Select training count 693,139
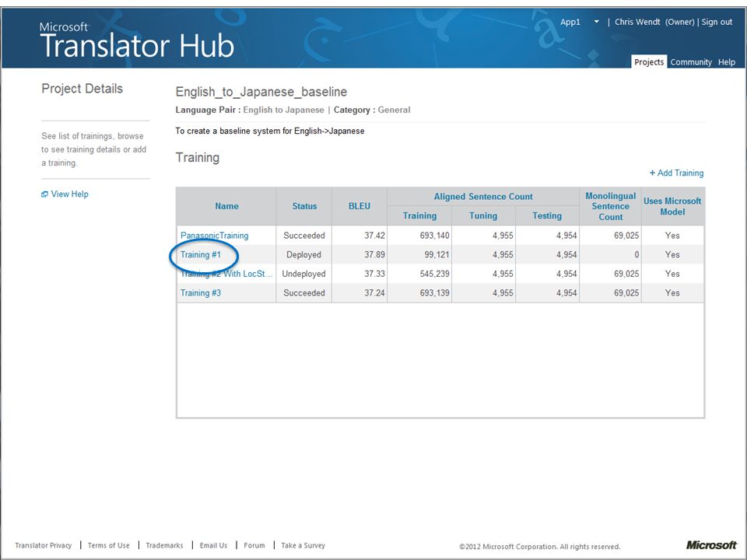 434,293
